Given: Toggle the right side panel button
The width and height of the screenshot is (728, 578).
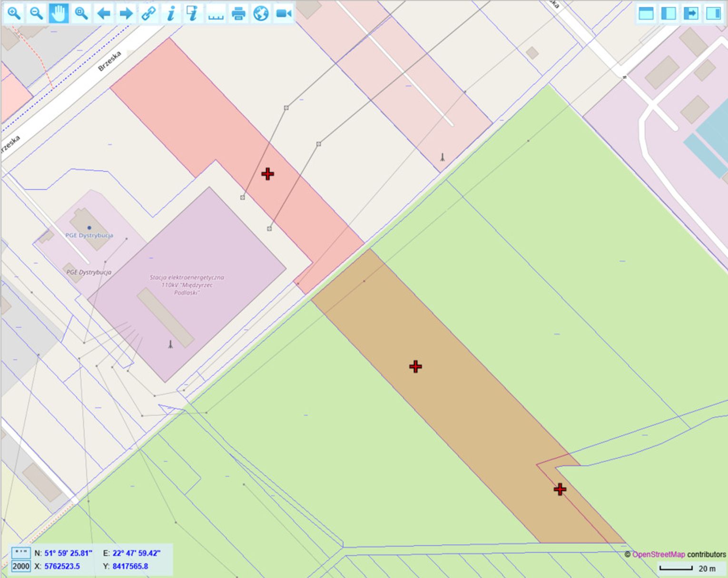Looking at the screenshot, I should point(713,13).
